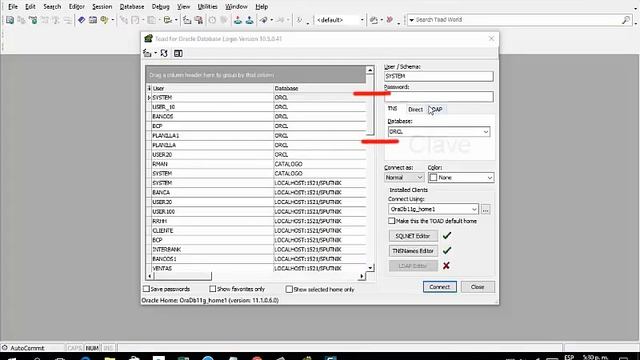Open the Color None dropdown
Viewport: 640px width, 360px height.
click(489, 178)
